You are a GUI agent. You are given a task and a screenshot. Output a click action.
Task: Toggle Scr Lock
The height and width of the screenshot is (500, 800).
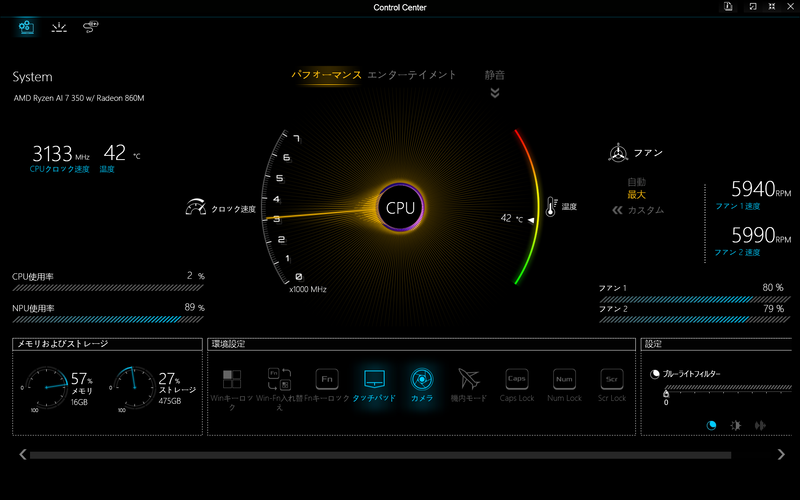[612, 386]
